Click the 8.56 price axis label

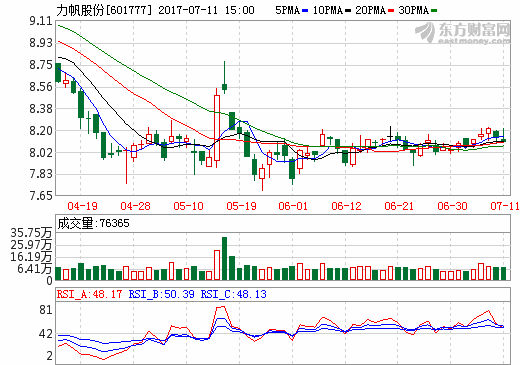pyautogui.click(x=41, y=87)
